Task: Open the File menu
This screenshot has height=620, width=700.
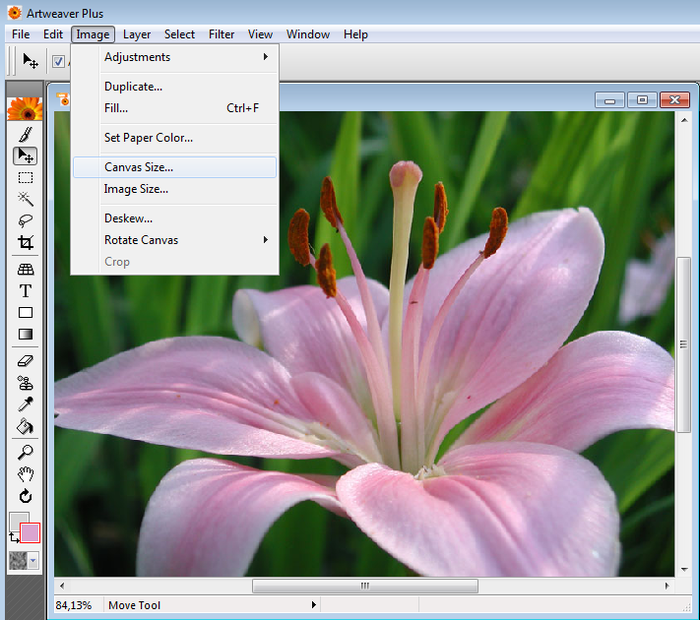Action: (21, 34)
